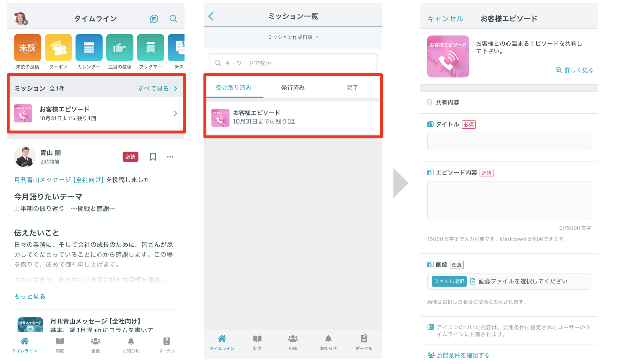The width and height of the screenshot is (617, 364).
Task: Click the search magnifier in the Timeline header
Action: tap(173, 19)
